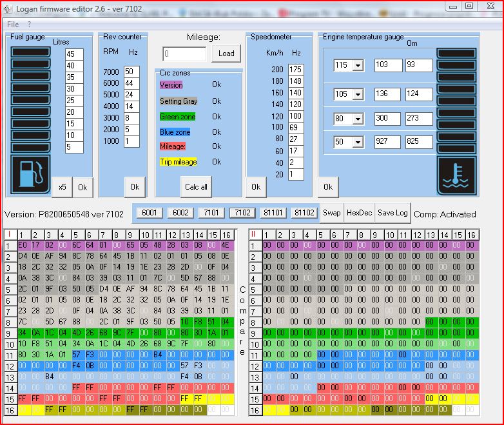Select firmware version 6001

tap(149, 213)
